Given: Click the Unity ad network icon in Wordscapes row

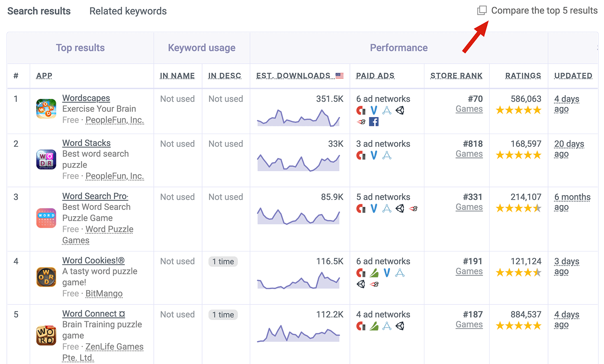Looking at the screenshot, I should [x=400, y=110].
